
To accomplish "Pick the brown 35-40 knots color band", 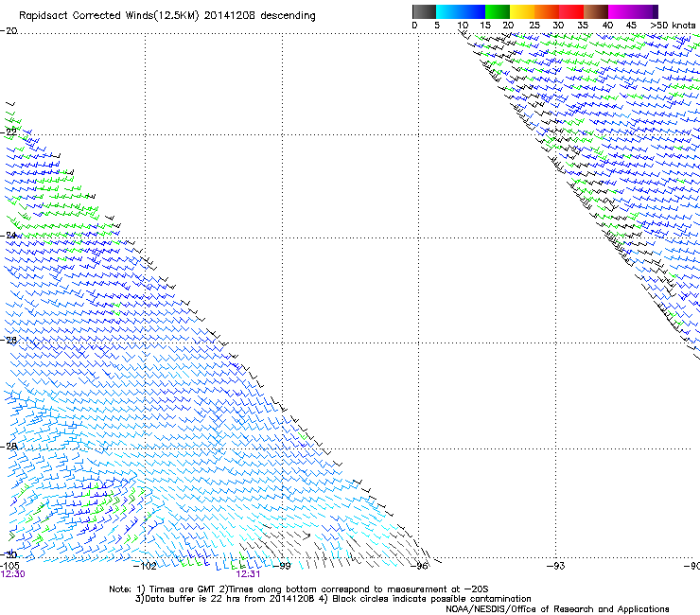I will (x=596, y=11).
